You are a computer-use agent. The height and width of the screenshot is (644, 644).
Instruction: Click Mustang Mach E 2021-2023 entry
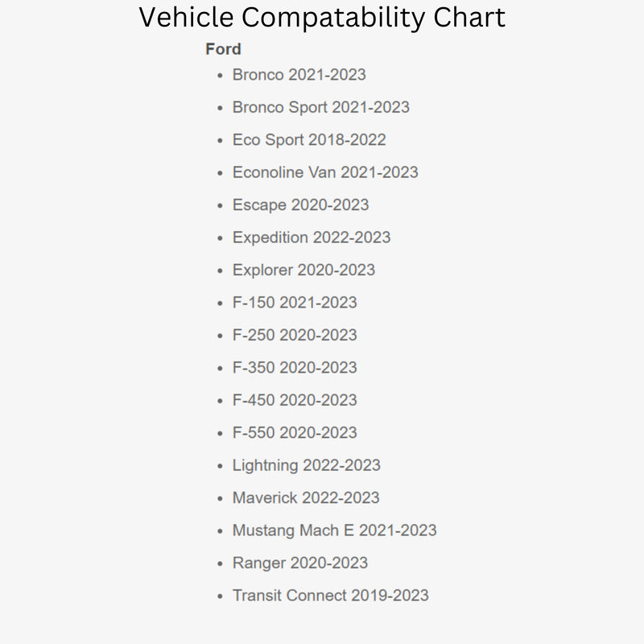coord(334,530)
